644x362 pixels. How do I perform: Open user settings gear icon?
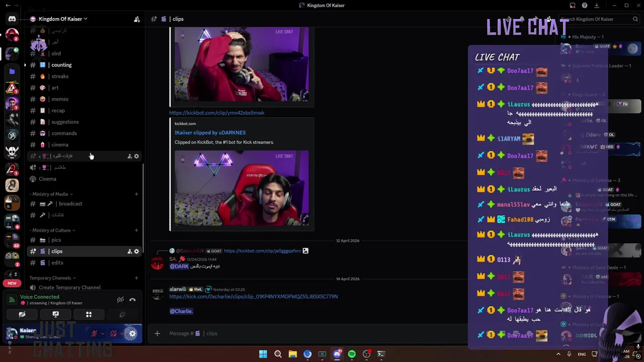(x=132, y=333)
